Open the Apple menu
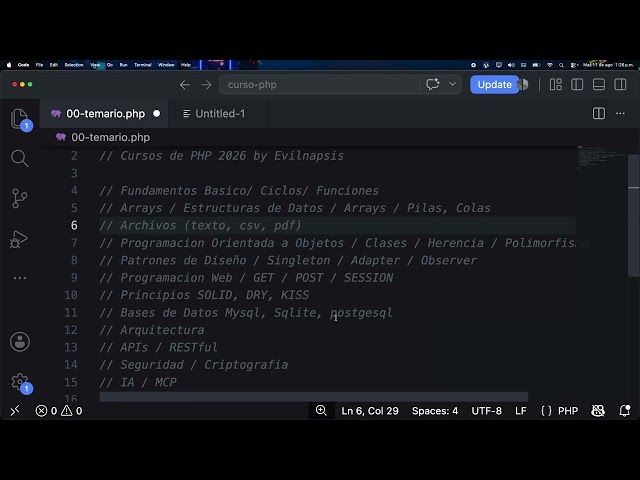The height and width of the screenshot is (480, 640). tap(9, 65)
